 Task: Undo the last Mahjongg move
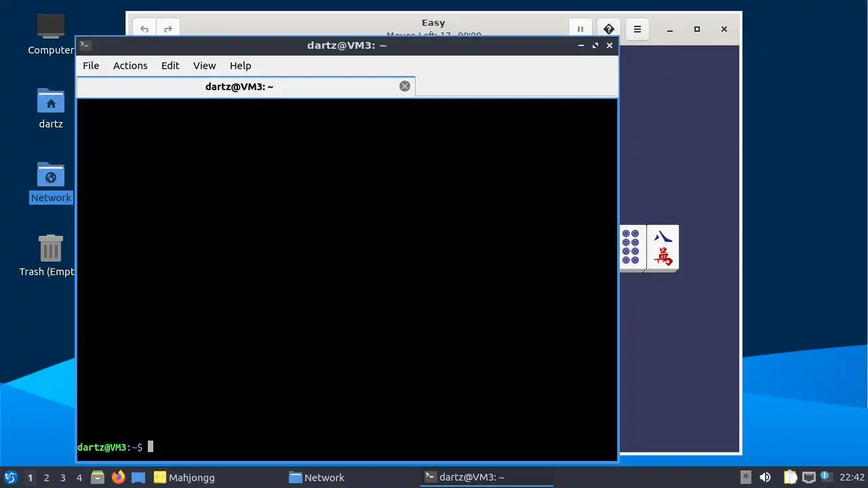tap(144, 28)
